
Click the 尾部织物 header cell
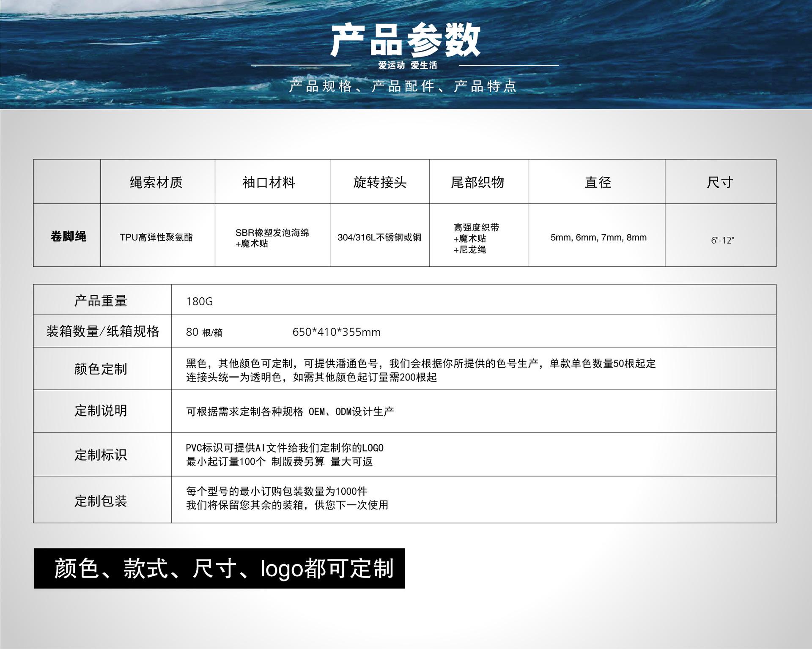477,183
